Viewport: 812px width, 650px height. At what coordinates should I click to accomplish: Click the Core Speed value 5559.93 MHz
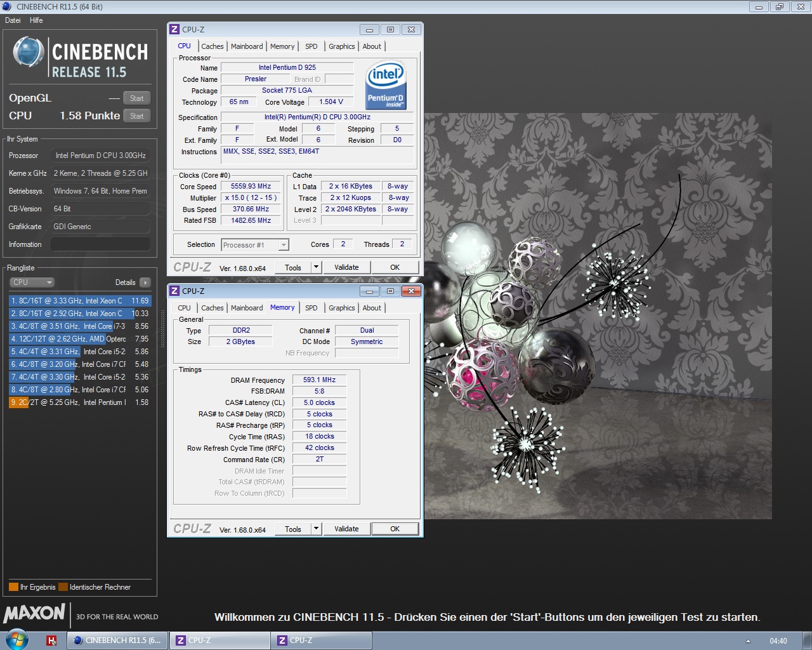[x=251, y=187]
